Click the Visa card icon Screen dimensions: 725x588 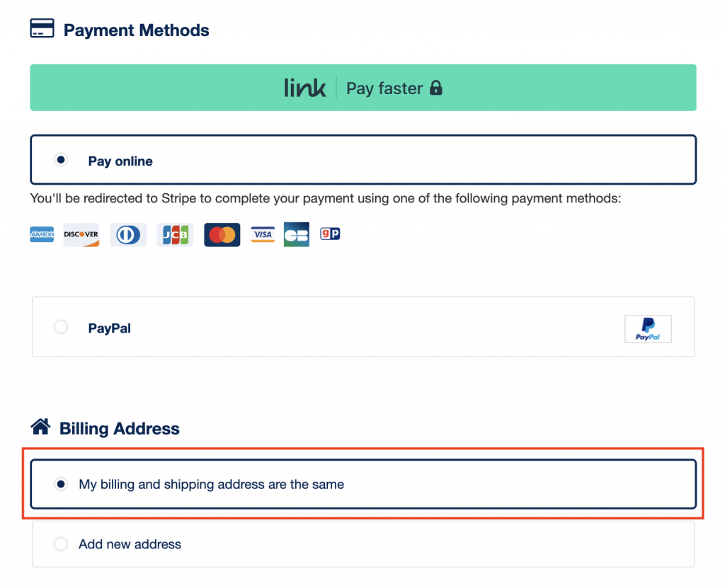pyautogui.click(x=263, y=234)
